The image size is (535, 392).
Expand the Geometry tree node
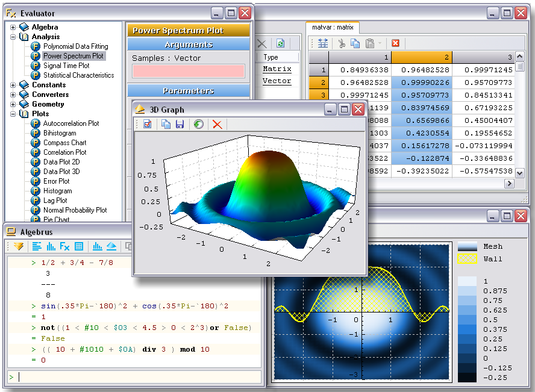(x=13, y=104)
